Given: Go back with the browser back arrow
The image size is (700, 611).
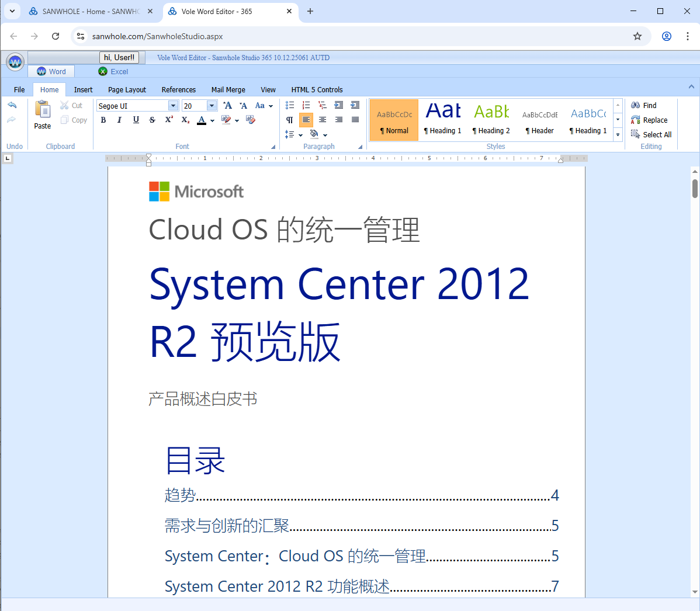Looking at the screenshot, I should [14, 36].
